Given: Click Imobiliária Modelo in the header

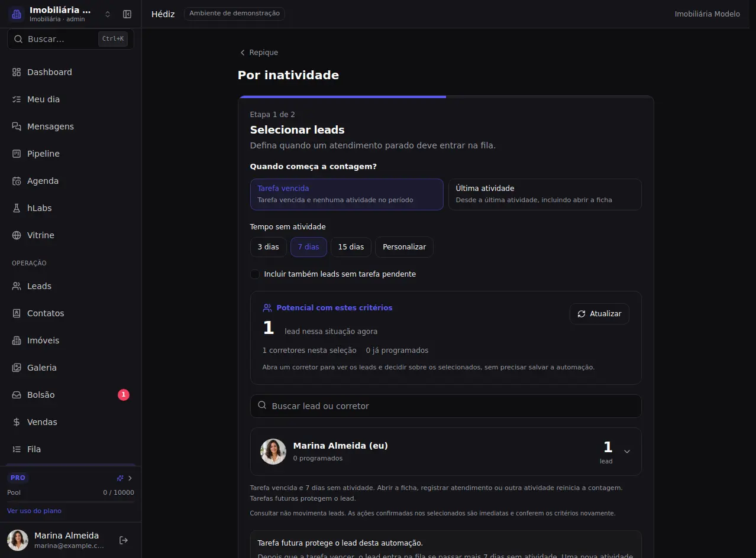Looking at the screenshot, I should click(707, 14).
